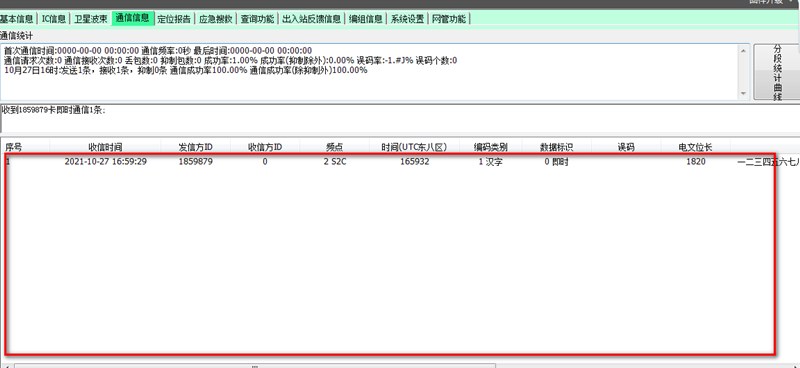Click the horizontal scrollbar thumb below table
The width and height of the screenshot is (800, 368).
click(255, 365)
